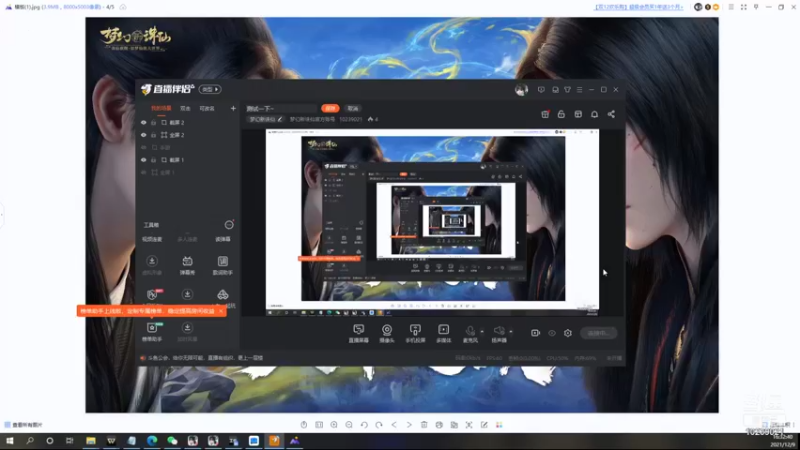Lock the 全屏 2 source
This screenshot has height=450, width=800.
(153, 135)
